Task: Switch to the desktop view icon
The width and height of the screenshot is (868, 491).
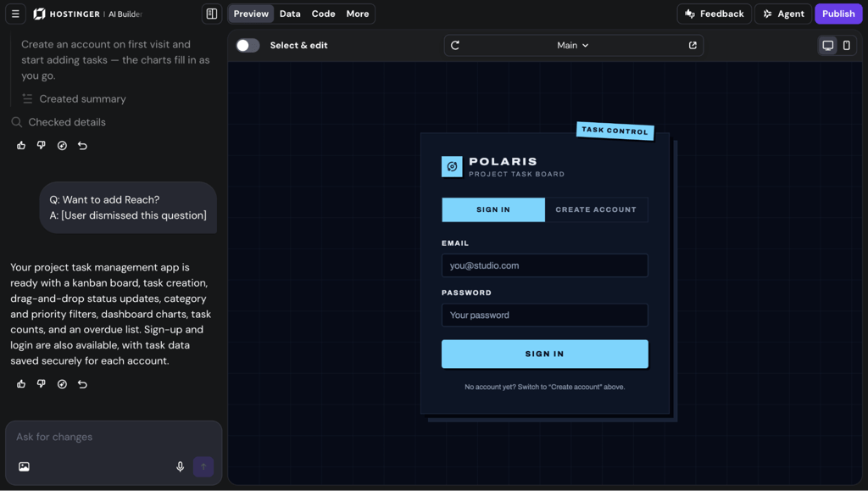Action: tap(827, 46)
